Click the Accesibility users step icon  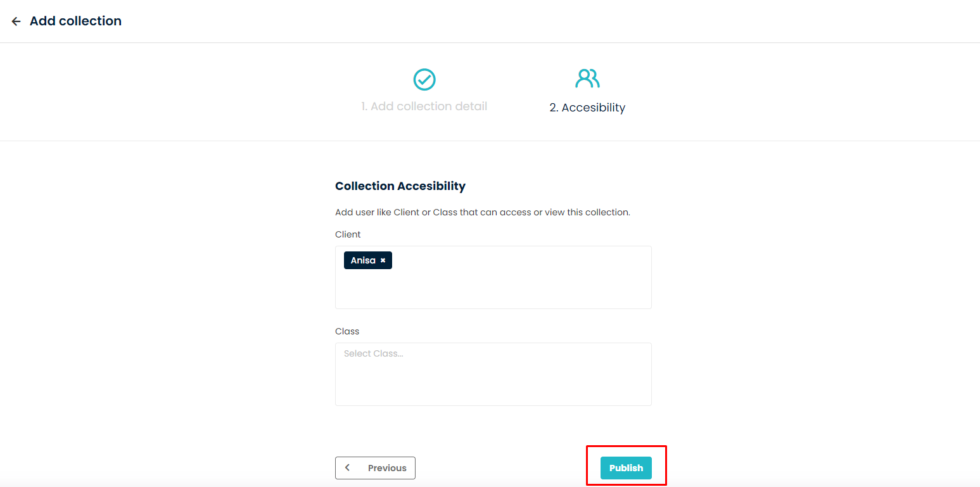coord(587,79)
